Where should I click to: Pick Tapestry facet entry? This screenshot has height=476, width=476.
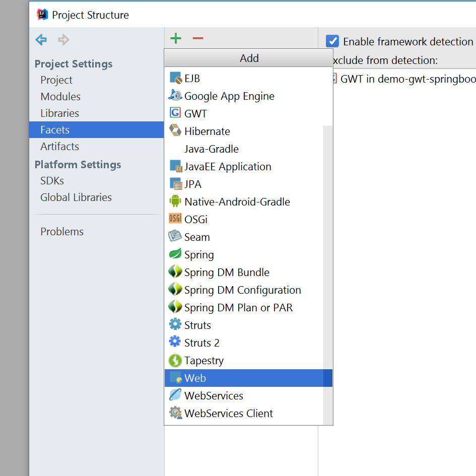(244, 360)
